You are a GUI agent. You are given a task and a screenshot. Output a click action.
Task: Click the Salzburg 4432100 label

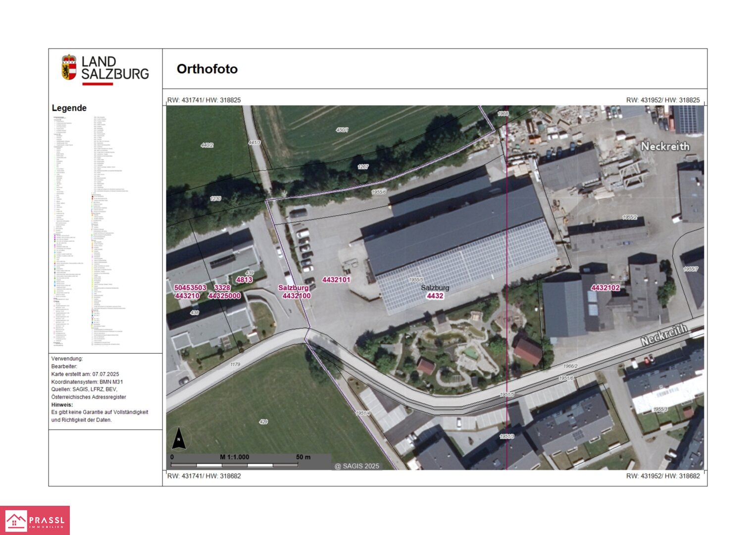[x=295, y=292]
